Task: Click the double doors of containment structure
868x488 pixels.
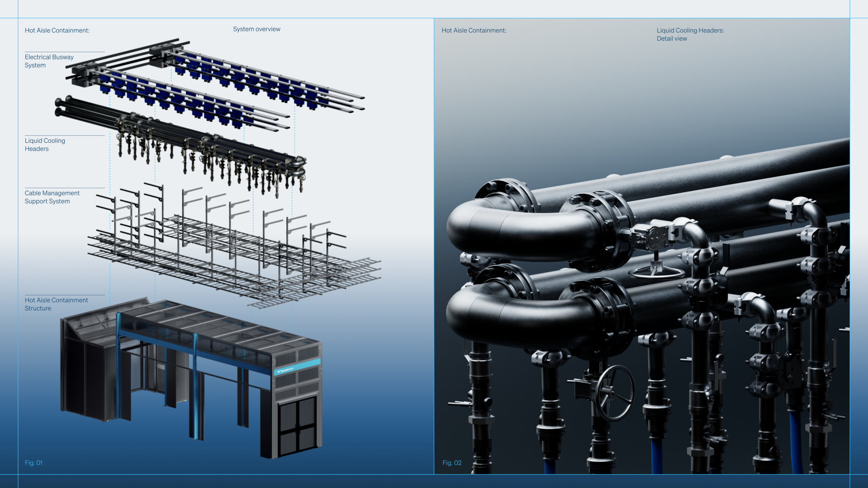Action: point(297,426)
